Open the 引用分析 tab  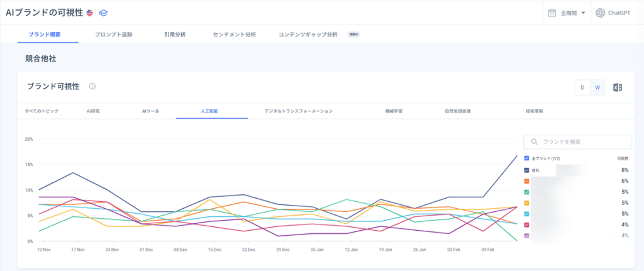[x=175, y=35]
